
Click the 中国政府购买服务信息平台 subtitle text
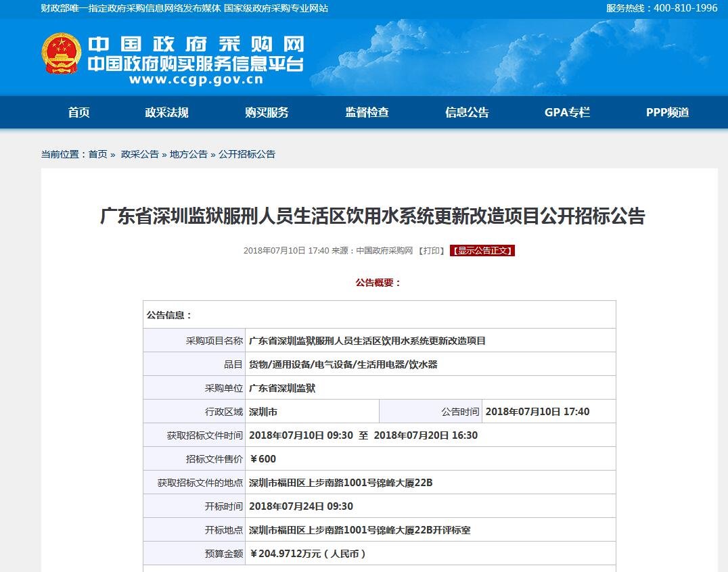tap(196, 64)
